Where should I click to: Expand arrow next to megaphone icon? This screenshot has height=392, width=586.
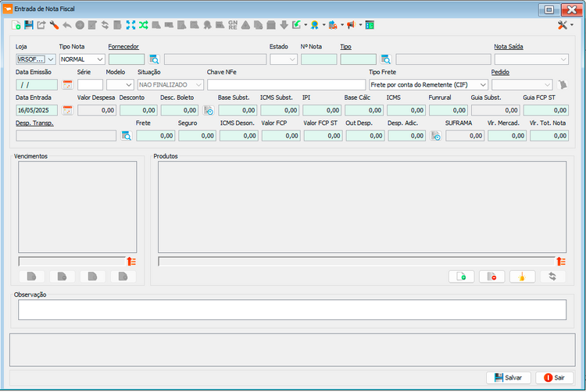[x=360, y=26]
